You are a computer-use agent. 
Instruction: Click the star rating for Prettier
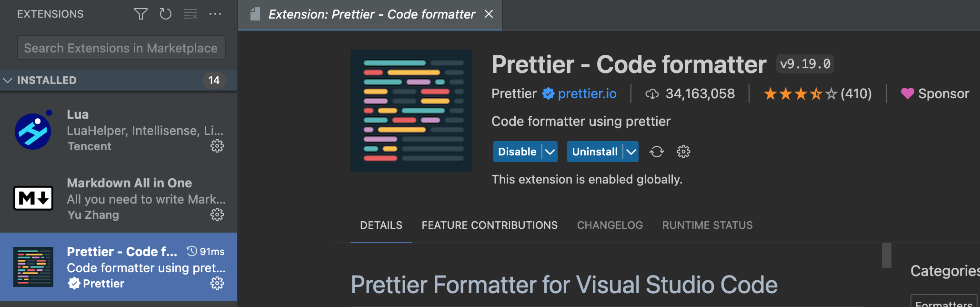[x=800, y=94]
